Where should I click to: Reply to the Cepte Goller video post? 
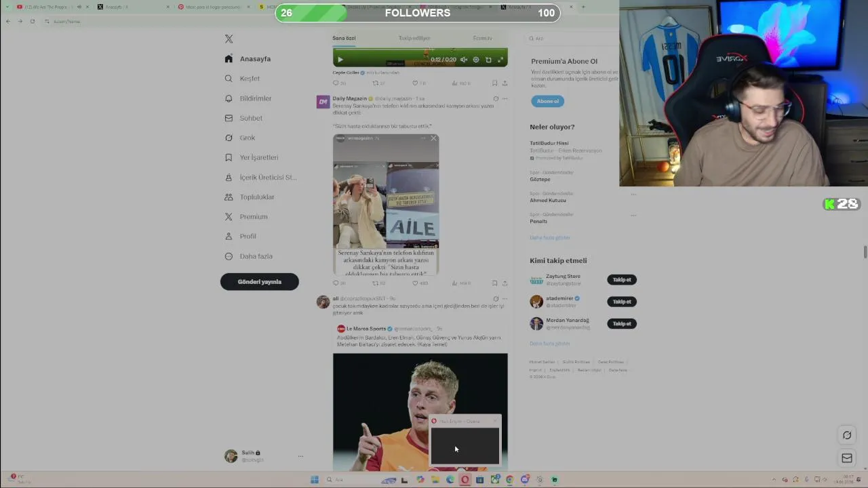pos(338,83)
